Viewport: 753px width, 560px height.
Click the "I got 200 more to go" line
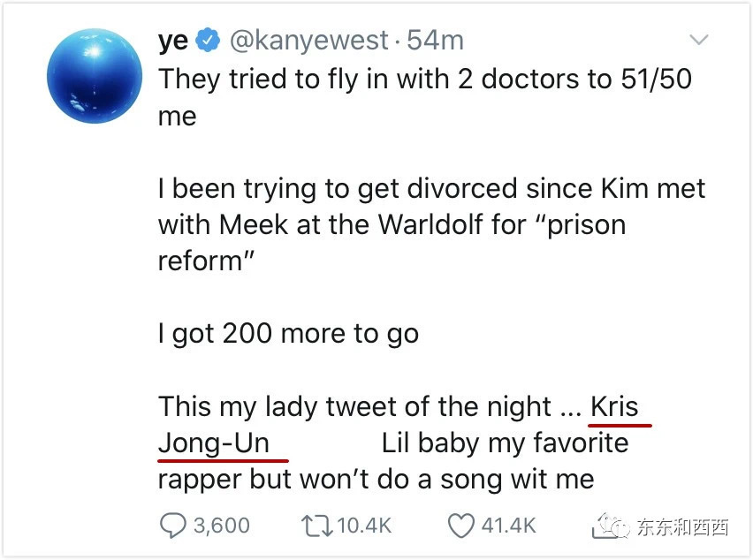288,334
